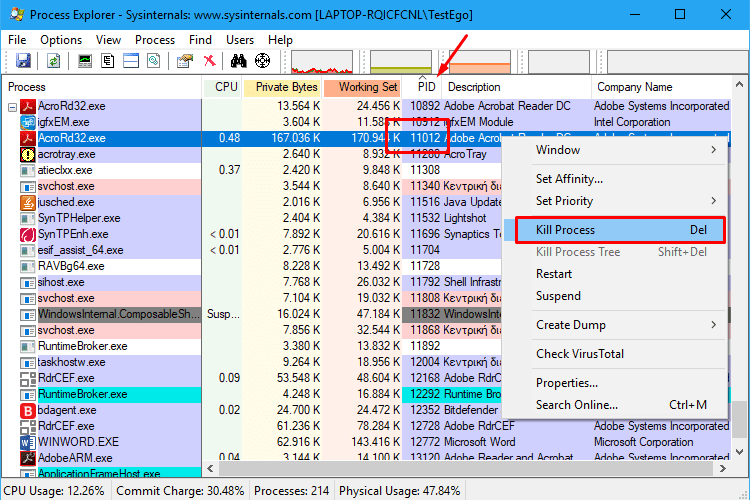Image resolution: width=750 pixels, height=500 pixels.
Task: Sort by the CPU column header
Action: 221,87
